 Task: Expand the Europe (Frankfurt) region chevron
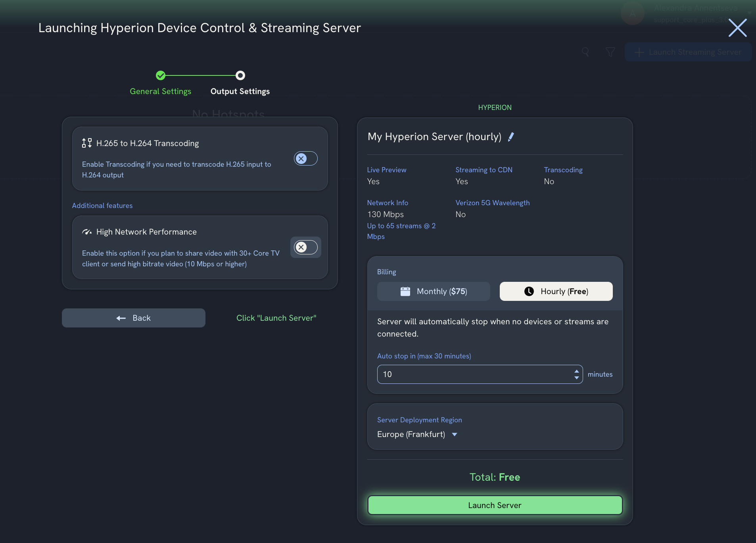pos(455,434)
